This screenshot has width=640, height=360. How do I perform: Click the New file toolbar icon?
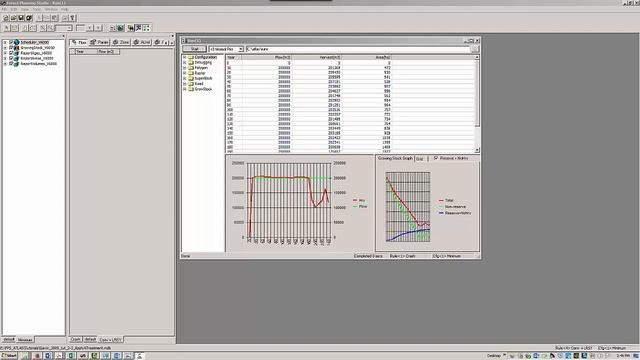6,18
